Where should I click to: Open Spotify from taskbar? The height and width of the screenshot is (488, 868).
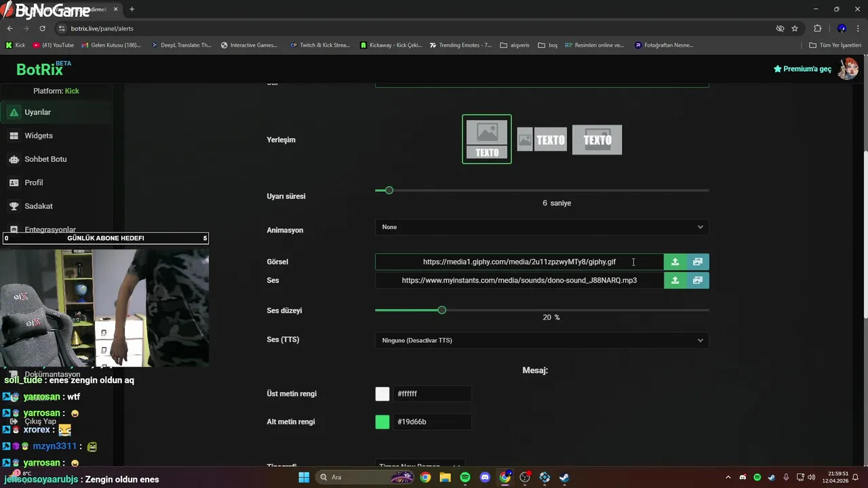point(465,477)
